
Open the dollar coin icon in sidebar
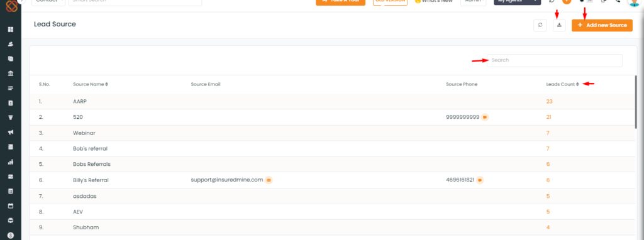(x=11, y=235)
